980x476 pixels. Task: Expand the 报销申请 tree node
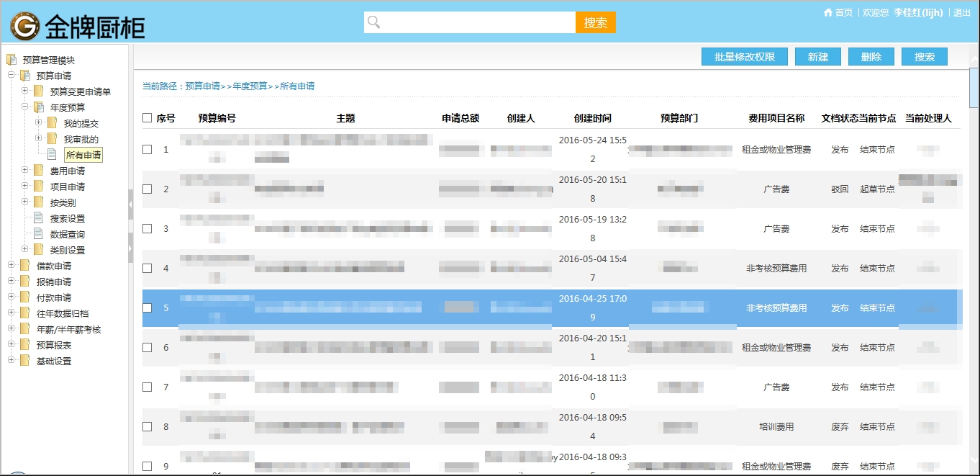(x=11, y=282)
